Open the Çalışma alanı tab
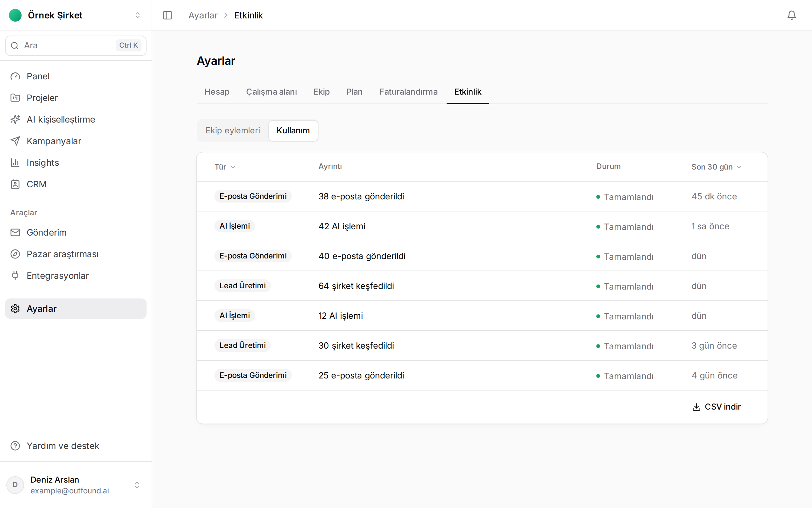The image size is (812, 508). 271,92
